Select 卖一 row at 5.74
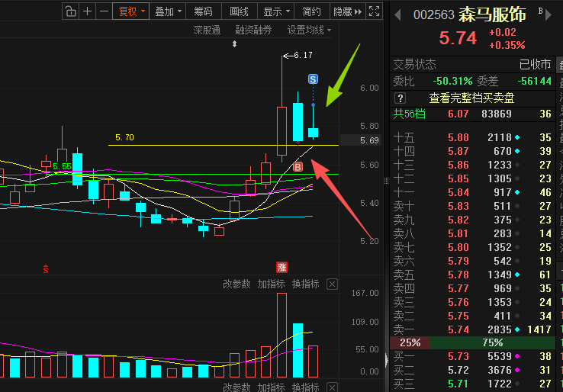 [472, 329]
